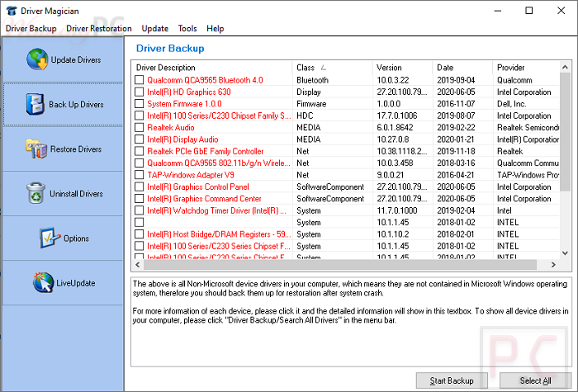Tick checkbox for Intel(R) Watchdog Timer Driver
Viewport: 578px width, 392px height.
pos(139,210)
